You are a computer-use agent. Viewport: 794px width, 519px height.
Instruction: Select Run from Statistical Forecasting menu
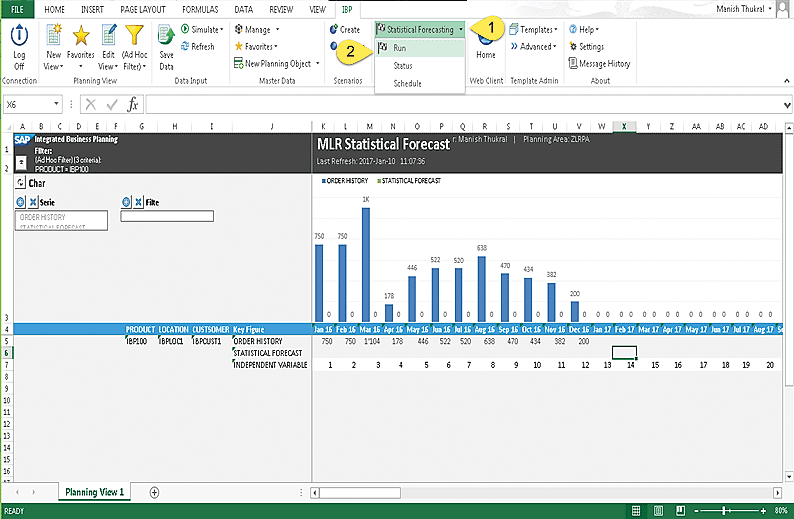coord(420,48)
